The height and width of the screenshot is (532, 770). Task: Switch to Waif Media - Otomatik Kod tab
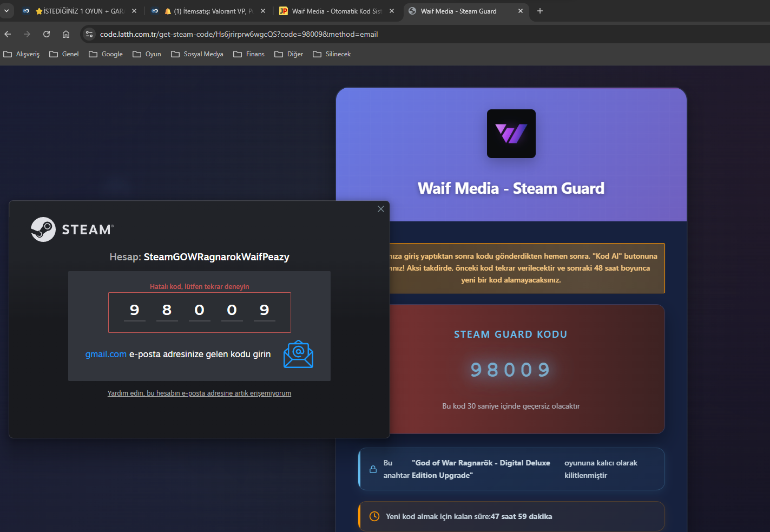[x=337, y=11]
